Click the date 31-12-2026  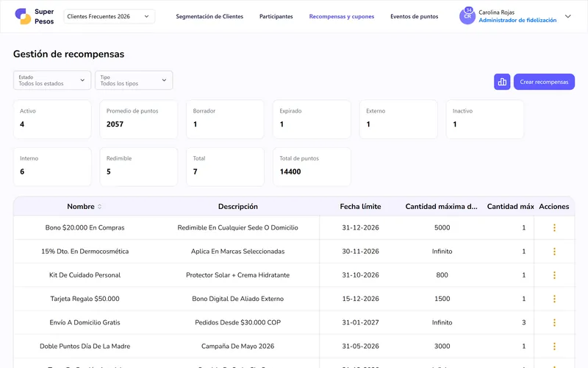360,227
